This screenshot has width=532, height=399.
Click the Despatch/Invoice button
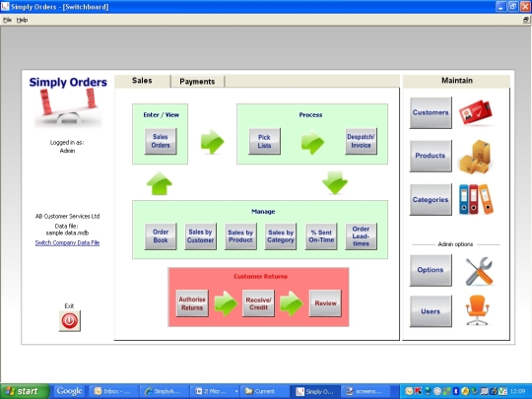[x=361, y=141]
